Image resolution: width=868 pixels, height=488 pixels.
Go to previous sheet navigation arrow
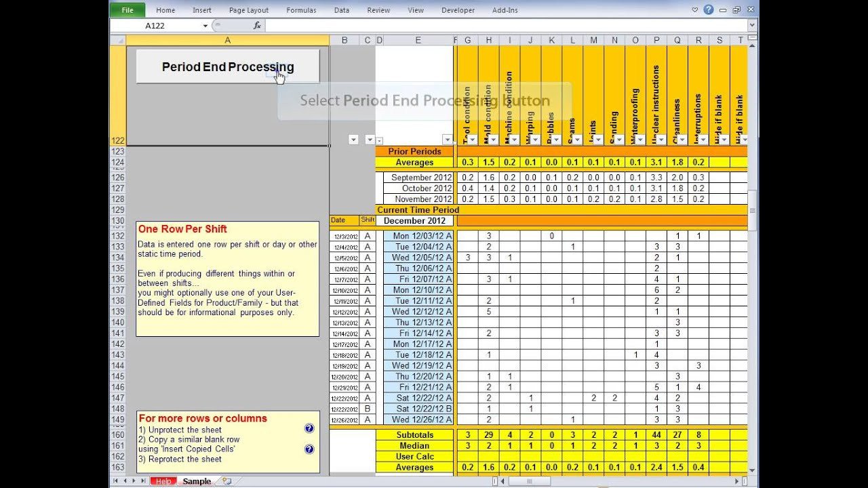click(x=124, y=481)
